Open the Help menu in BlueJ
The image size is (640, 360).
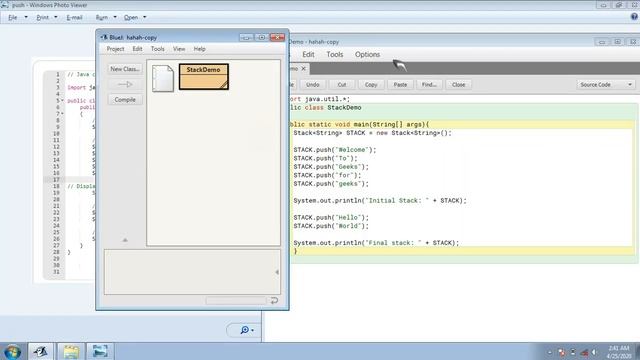pyautogui.click(x=199, y=49)
